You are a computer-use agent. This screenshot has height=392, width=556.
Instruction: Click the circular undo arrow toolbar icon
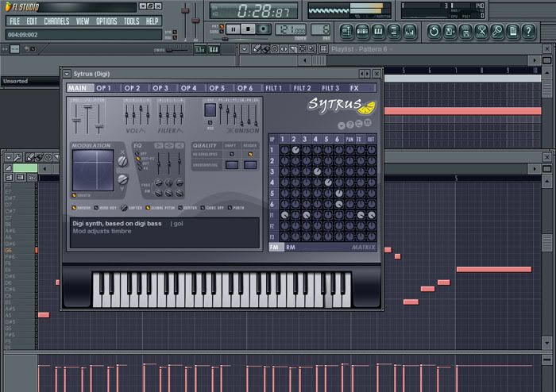pos(434,32)
